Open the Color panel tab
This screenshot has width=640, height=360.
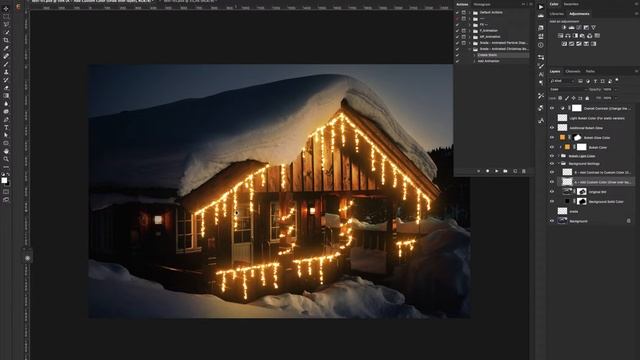(554, 4)
